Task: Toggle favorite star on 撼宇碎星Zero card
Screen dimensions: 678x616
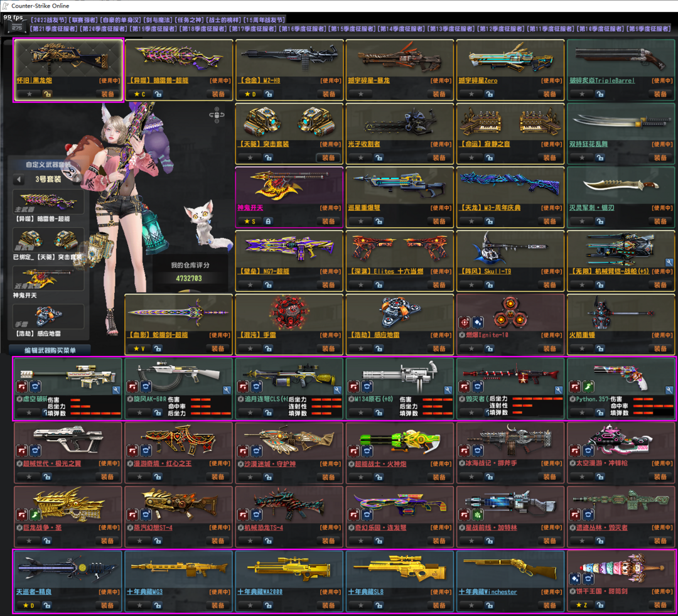Action: pos(471,94)
